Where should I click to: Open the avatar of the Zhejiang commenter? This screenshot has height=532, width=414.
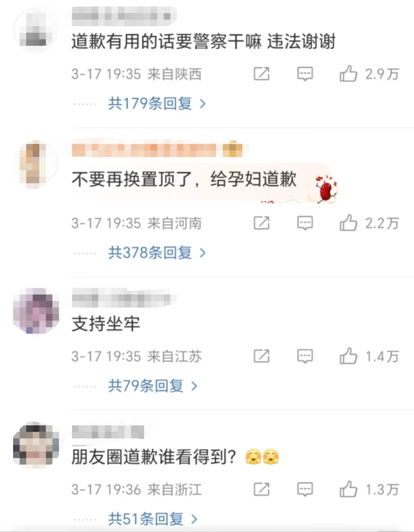[36, 444]
